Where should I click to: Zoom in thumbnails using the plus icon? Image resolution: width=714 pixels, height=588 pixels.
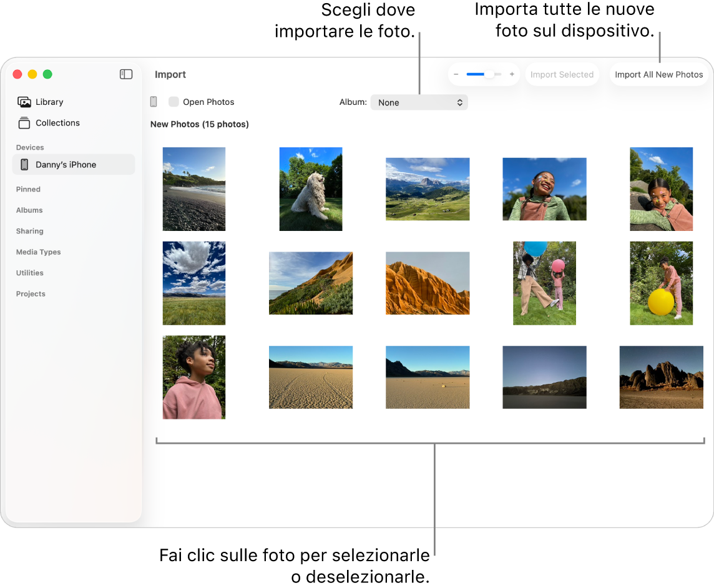512,74
